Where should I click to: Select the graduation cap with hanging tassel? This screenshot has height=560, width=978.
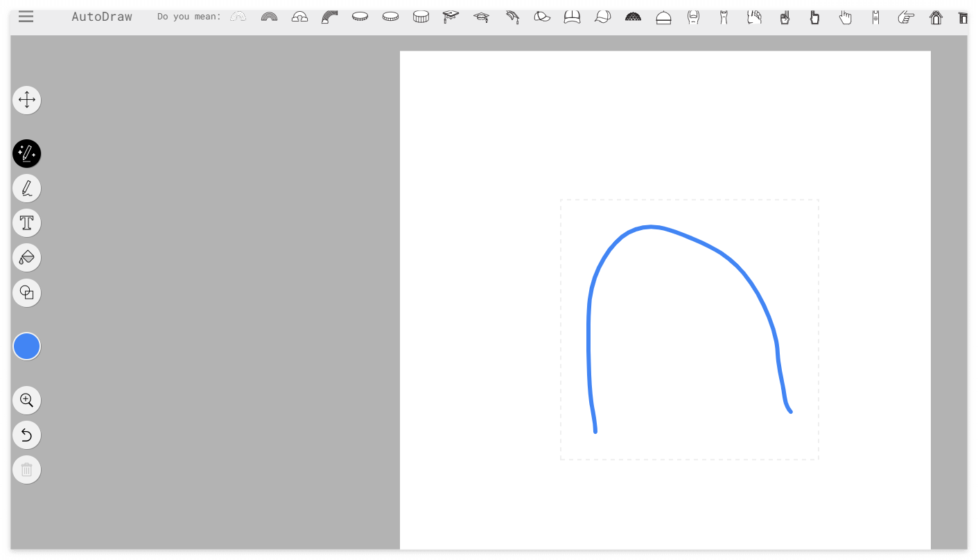pyautogui.click(x=451, y=17)
